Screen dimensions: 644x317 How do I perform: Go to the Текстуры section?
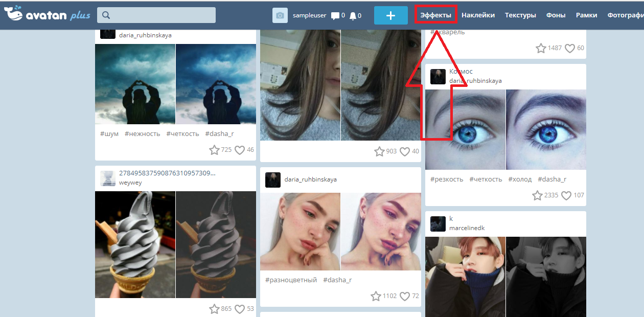[x=520, y=15]
